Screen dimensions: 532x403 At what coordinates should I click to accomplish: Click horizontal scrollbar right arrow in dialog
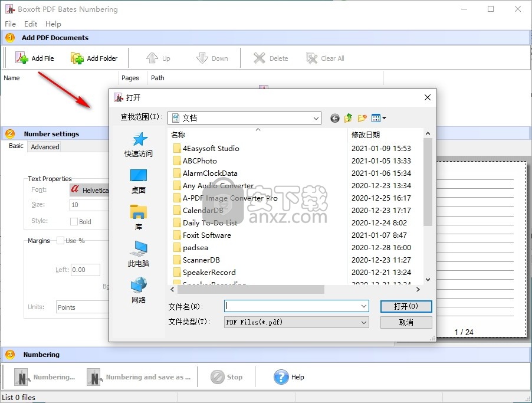(x=418, y=290)
